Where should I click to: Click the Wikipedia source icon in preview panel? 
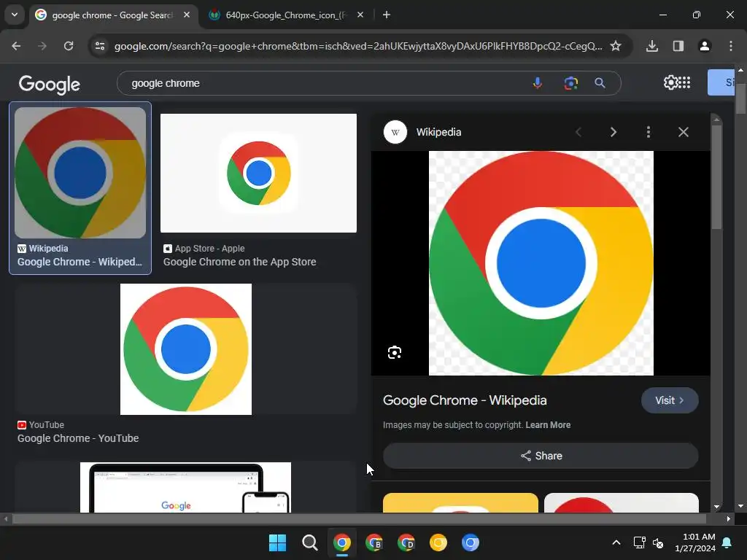pos(395,132)
